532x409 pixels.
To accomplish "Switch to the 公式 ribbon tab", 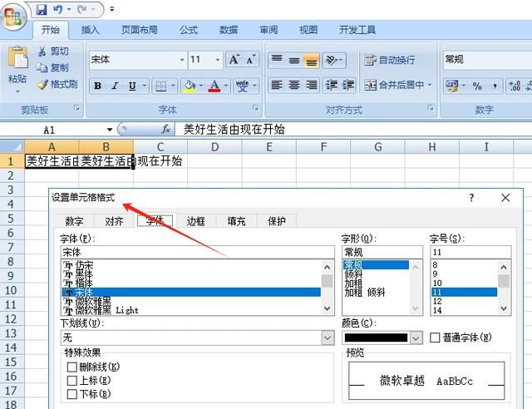I will (x=189, y=30).
